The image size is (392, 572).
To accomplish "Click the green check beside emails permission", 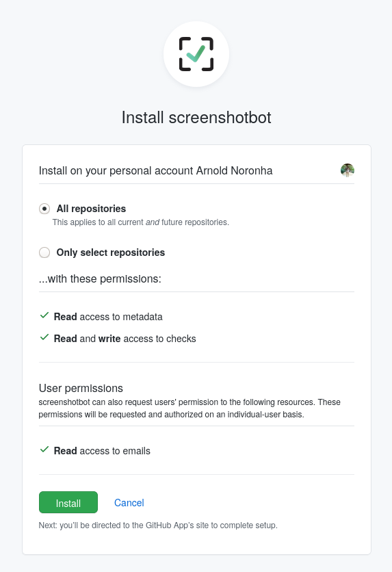I will (x=44, y=450).
